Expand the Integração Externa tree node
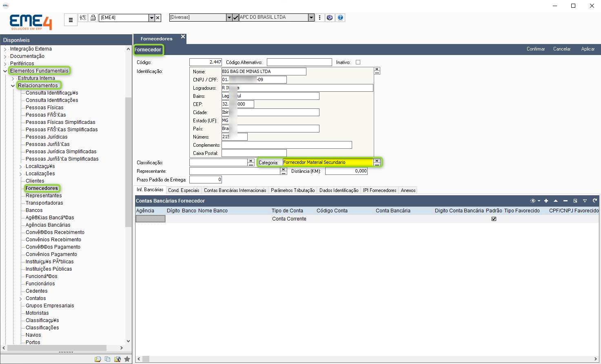This screenshot has width=601, height=364. 5,49
